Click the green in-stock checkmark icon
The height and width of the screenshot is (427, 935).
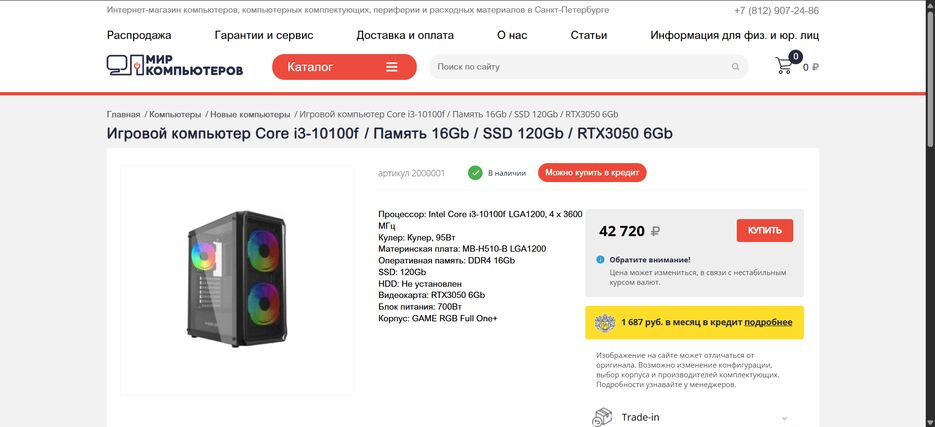point(475,173)
